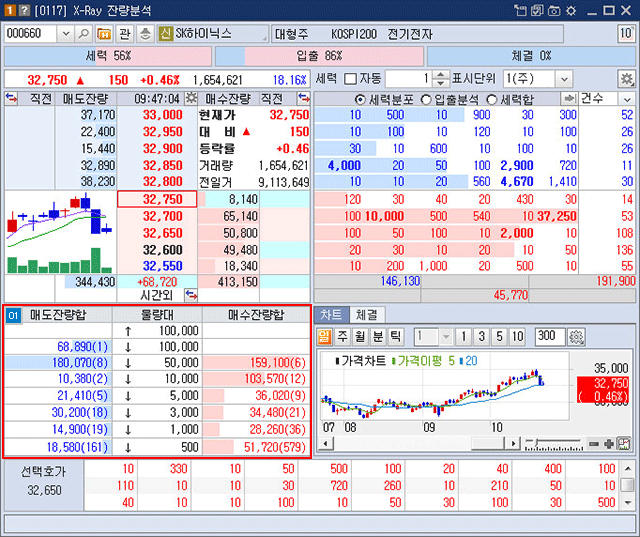
Task: Click the chart zoom-out minus icon
Action: pyautogui.click(x=594, y=443)
